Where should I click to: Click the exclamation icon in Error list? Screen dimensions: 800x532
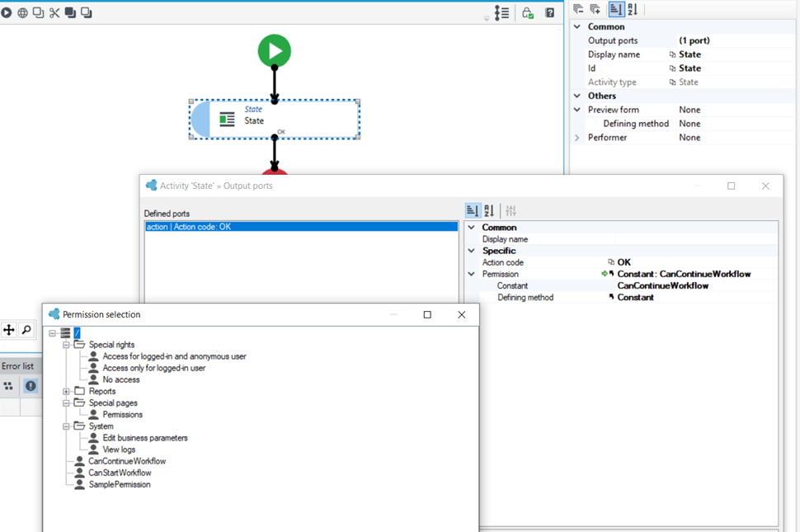pos(31,386)
